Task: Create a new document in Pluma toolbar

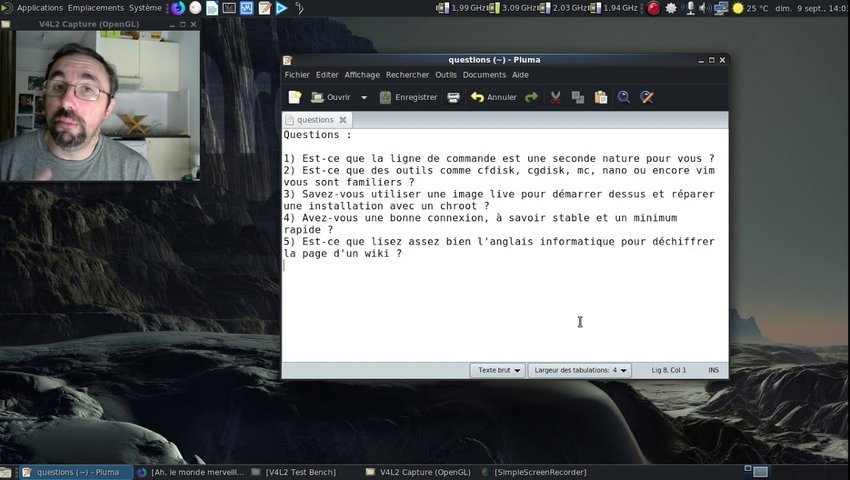Action: pyautogui.click(x=294, y=97)
